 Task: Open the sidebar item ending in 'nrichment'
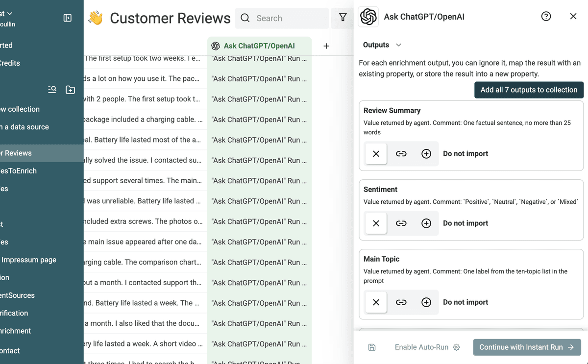15,331
